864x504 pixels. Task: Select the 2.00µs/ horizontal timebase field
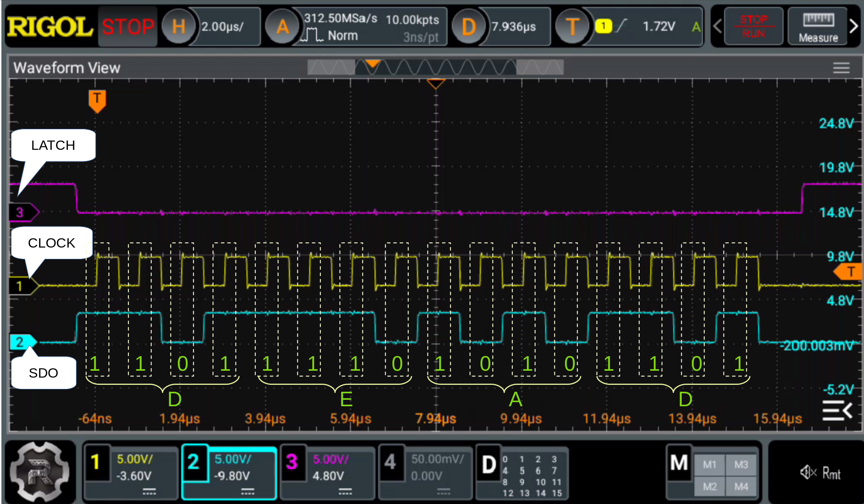223,27
